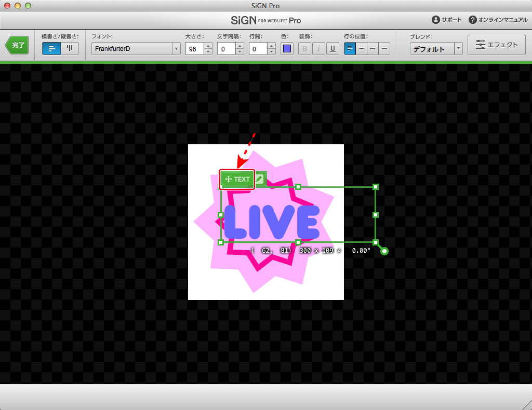The width and height of the screenshot is (532, 410).
Task: Click the TEXT move handle label
Action: [x=237, y=179]
